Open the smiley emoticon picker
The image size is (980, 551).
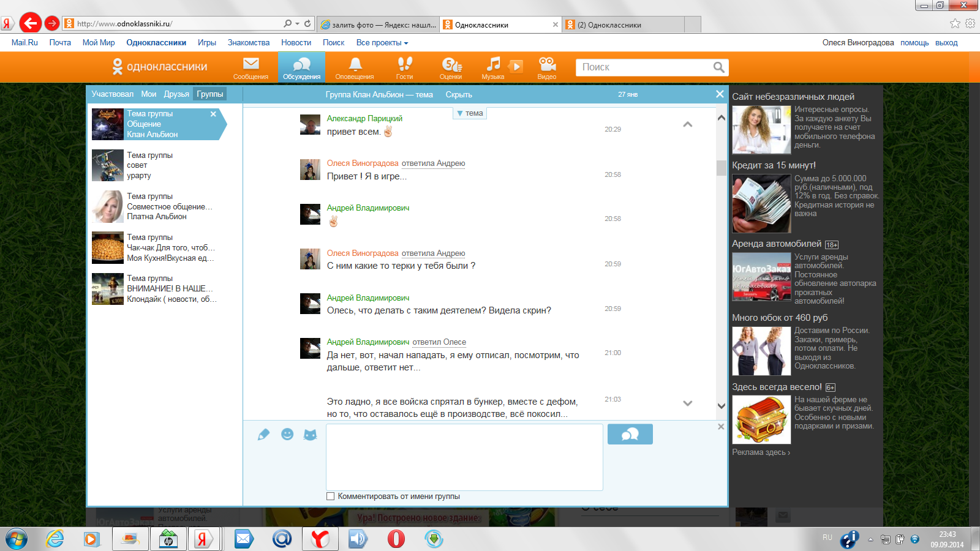[287, 434]
